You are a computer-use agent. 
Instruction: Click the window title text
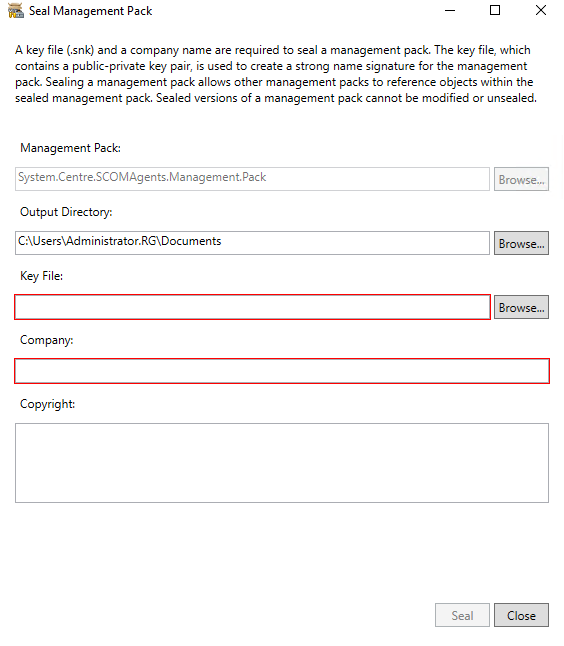point(90,11)
